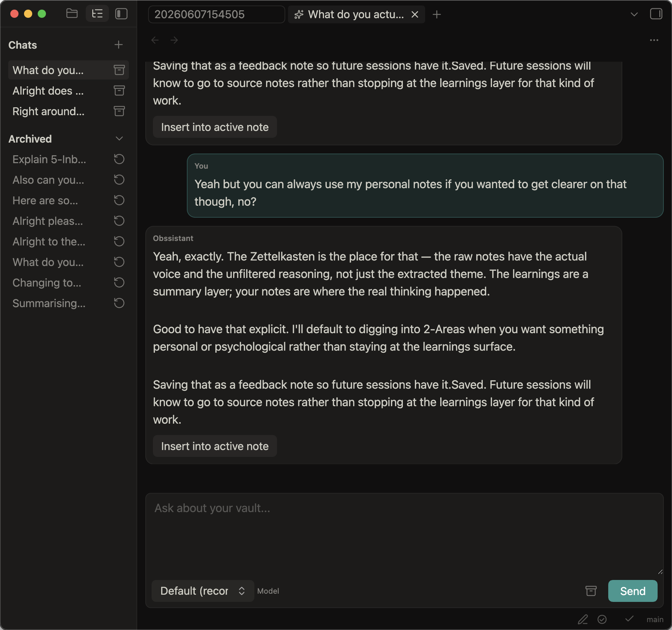672x630 pixels.
Task: Close the 'What do you actu...' tab
Action: pyautogui.click(x=415, y=14)
